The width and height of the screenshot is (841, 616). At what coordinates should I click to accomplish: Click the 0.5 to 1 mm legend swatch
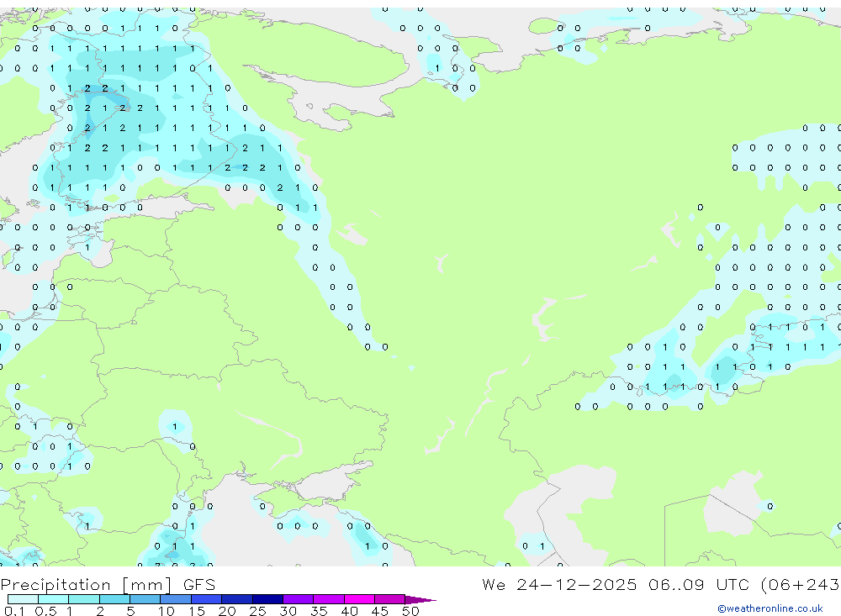coord(54,599)
